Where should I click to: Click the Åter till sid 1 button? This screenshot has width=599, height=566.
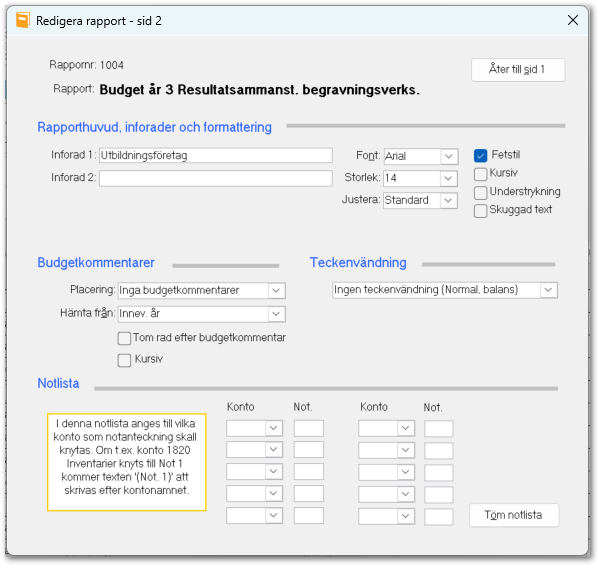[x=518, y=70]
